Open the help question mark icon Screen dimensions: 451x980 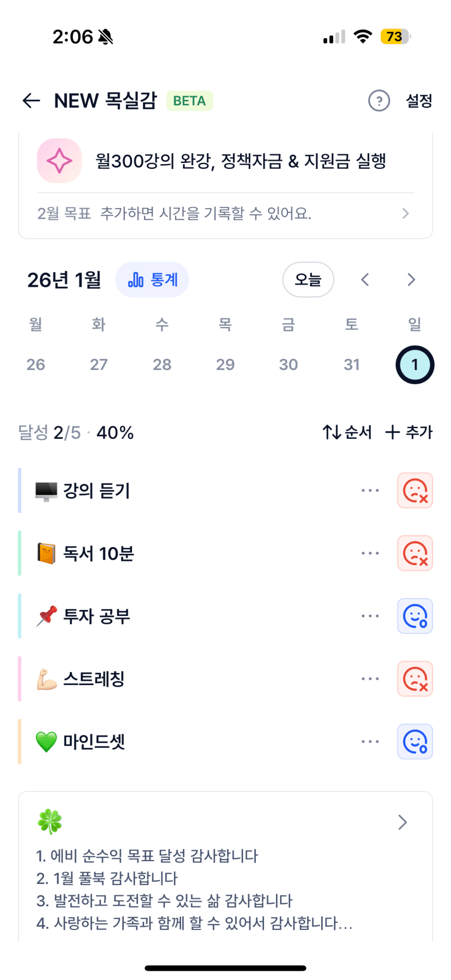(379, 100)
